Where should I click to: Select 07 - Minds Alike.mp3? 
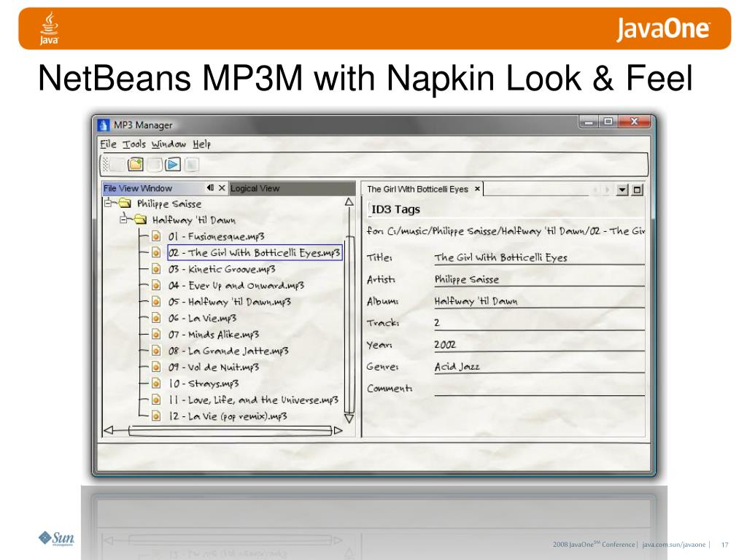click(214, 334)
